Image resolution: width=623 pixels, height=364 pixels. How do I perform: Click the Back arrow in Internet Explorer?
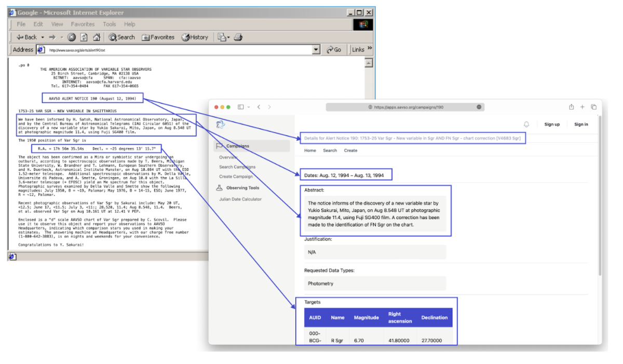pos(27,37)
